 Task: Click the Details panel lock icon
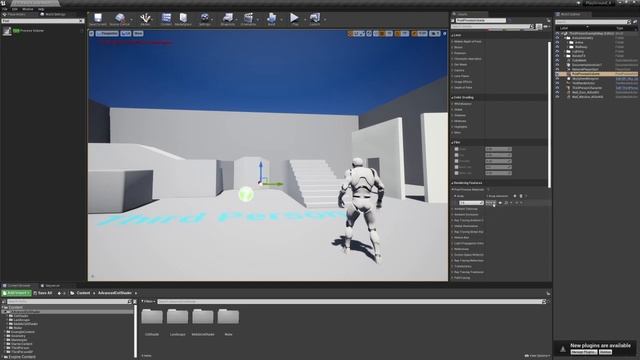click(549, 20)
